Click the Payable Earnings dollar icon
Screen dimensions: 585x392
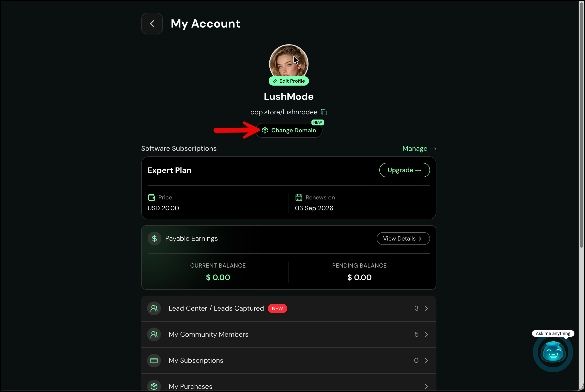pos(154,239)
